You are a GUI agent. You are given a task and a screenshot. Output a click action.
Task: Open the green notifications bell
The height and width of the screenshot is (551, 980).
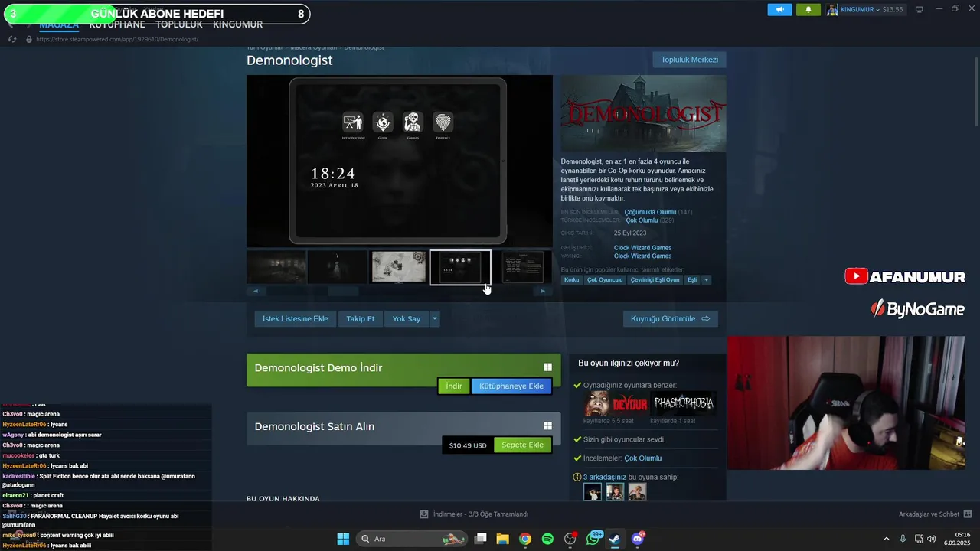(808, 9)
